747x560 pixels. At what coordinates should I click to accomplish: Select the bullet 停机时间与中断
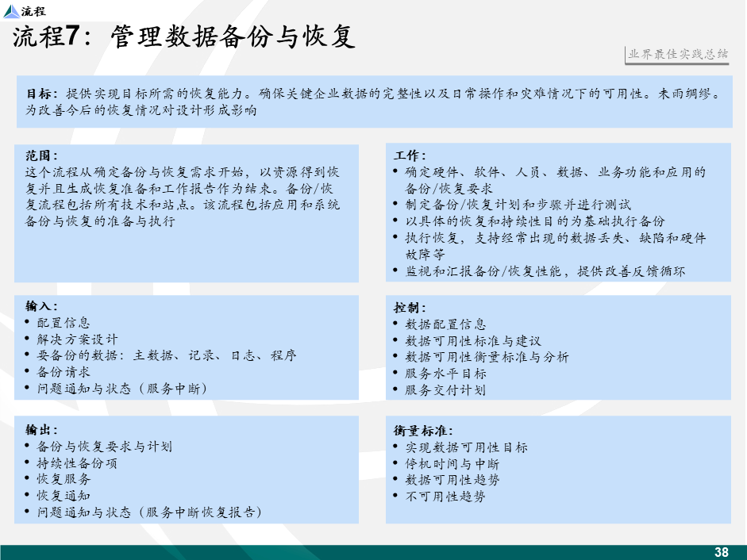click(452, 464)
